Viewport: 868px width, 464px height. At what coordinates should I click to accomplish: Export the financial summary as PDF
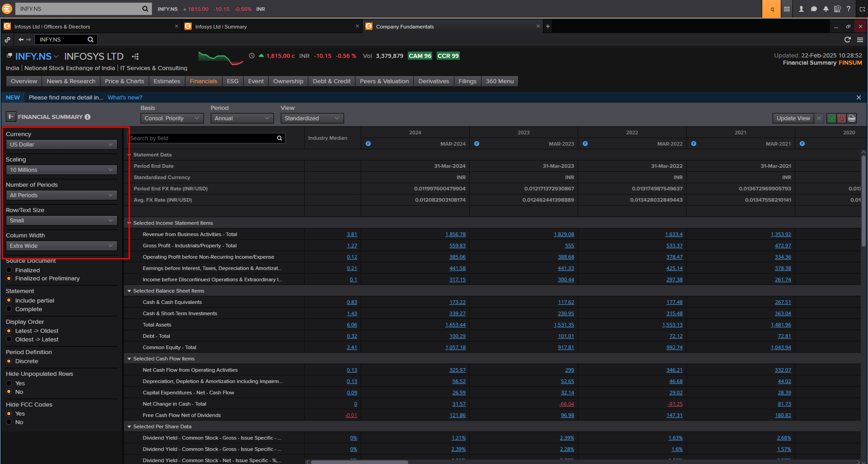click(841, 118)
